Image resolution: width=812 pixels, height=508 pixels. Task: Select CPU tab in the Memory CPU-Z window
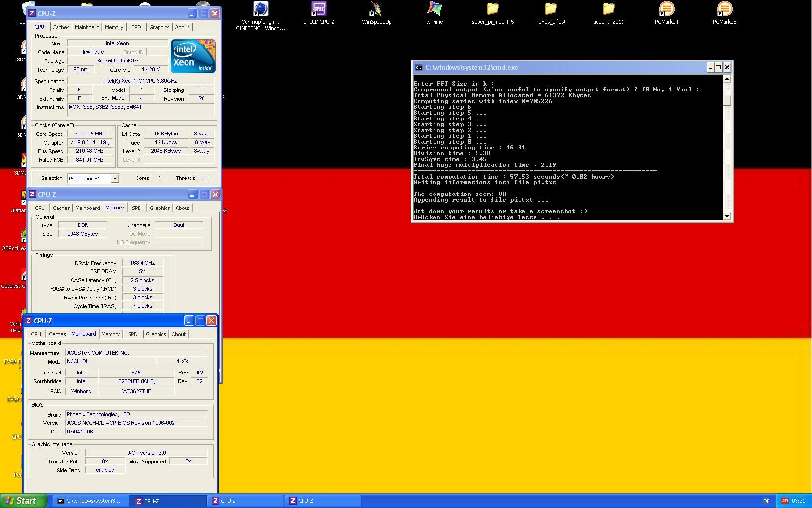pyautogui.click(x=40, y=208)
